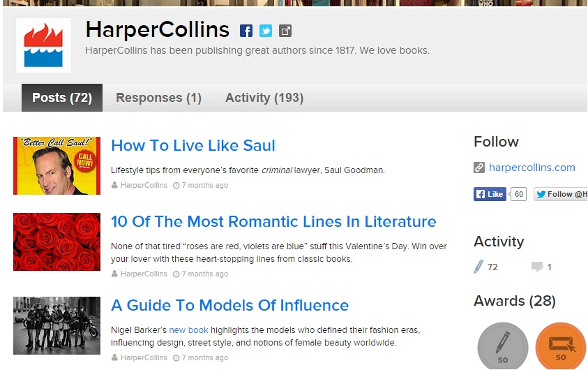This screenshot has width=588, height=370.
Task: Open the How To Live Like Saul post
Action: (x=193, y=146)
